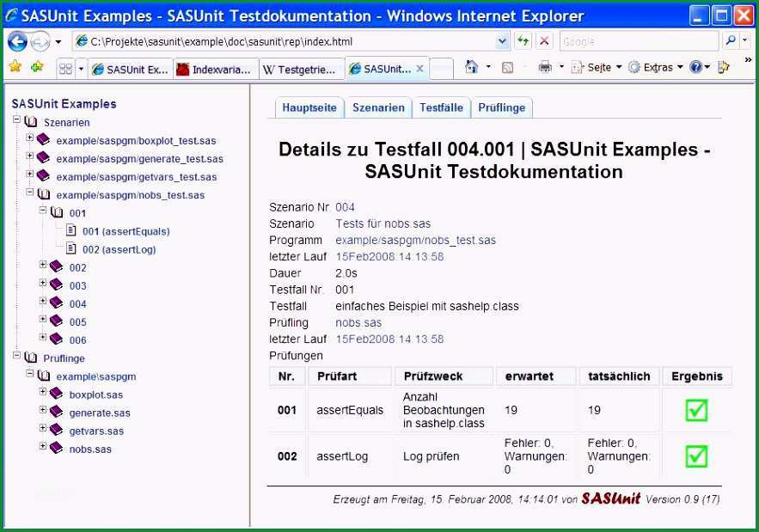759x532 pixels.
Task: Collapse the Prüflinge tree node
Action: coord(16,355)
